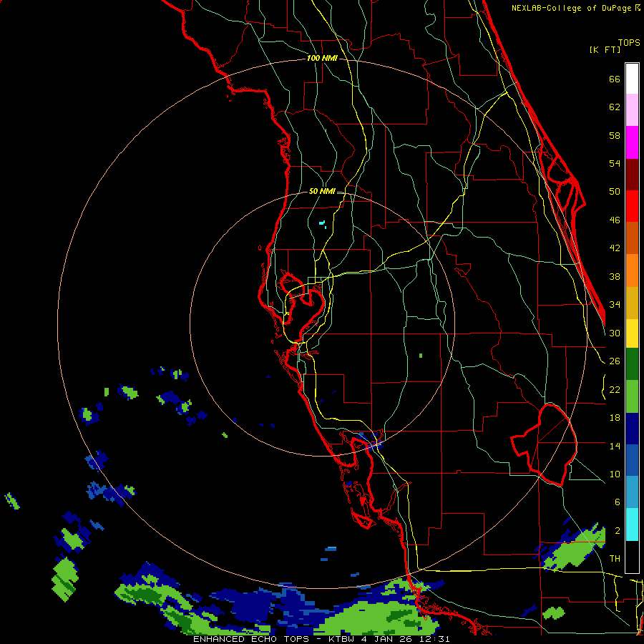This screenshot has width=644, height=644.
Task: Click the navy blue legend swatch
Action: tap(632, 429)
